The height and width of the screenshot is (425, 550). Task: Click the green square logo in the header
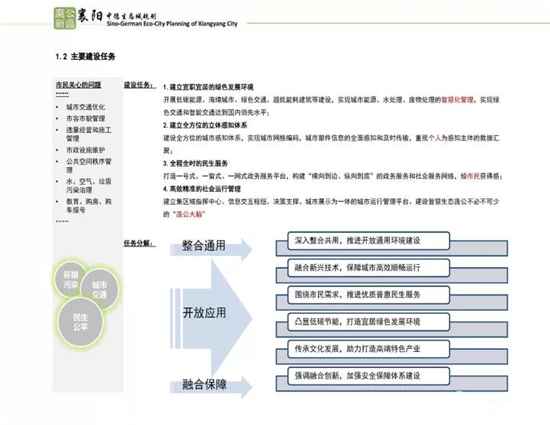[x=65, y=18]
